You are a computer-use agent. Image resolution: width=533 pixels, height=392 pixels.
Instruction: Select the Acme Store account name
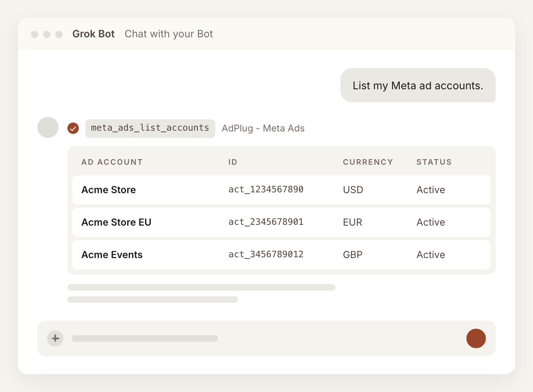pyautogui.click(x=108, y=190)
